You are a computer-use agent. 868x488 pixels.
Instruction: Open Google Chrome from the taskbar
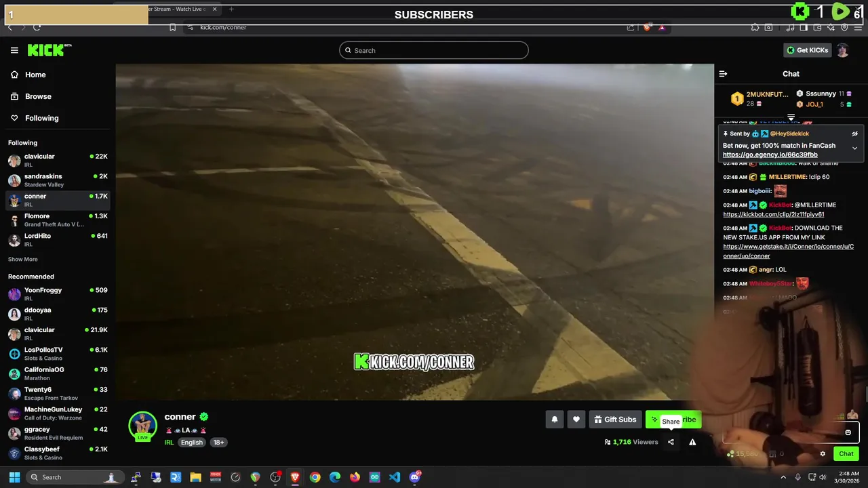click(315, 477)
